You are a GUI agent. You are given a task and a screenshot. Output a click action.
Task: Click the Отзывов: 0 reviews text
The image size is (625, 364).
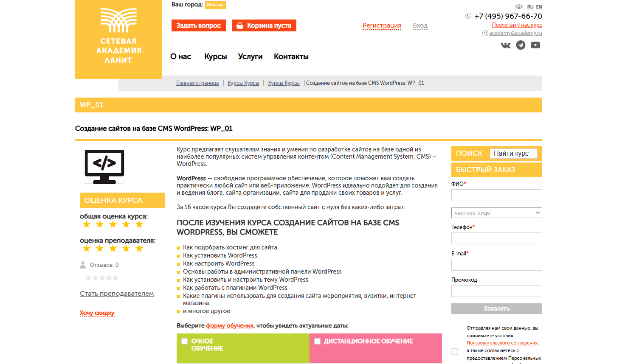(104, 265)
